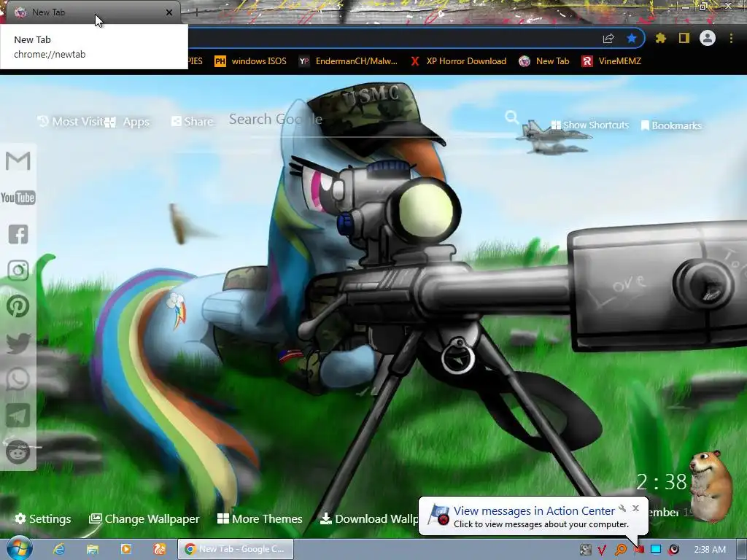Click the 2 : 38 clock widget
This screenshot has height=560, width=747.
(662, 482)
